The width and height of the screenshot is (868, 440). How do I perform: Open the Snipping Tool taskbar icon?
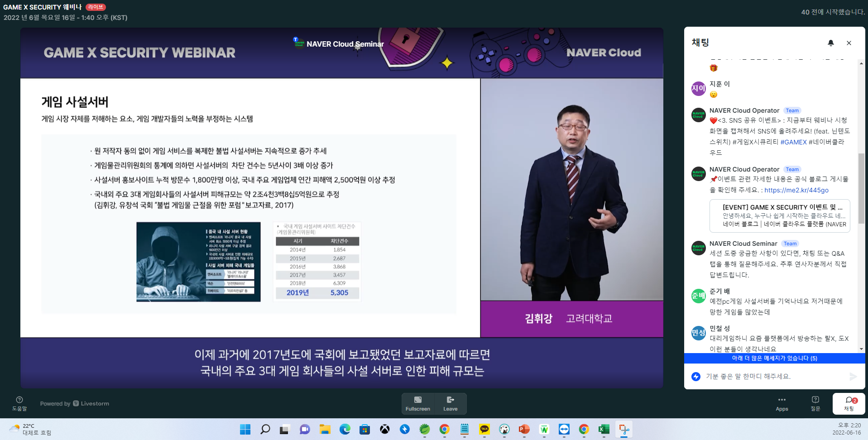coord(624,429)
